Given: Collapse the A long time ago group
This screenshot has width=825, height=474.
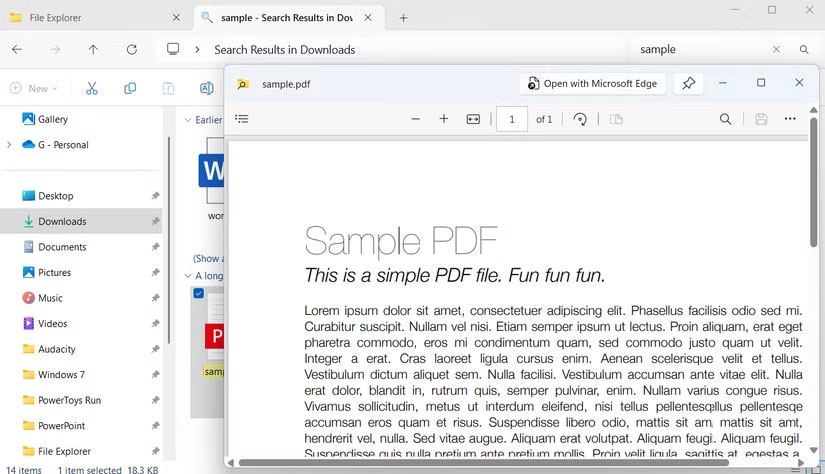Looking at the screenshot, I should 188,276.
